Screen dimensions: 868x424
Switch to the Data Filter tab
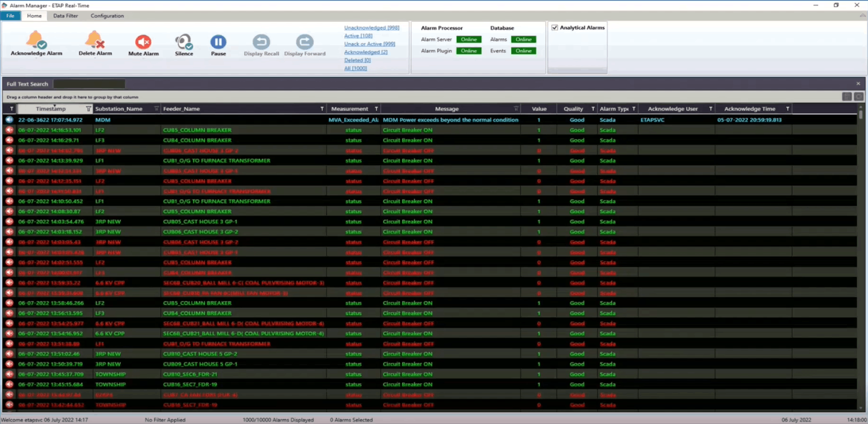click(66, 16)
